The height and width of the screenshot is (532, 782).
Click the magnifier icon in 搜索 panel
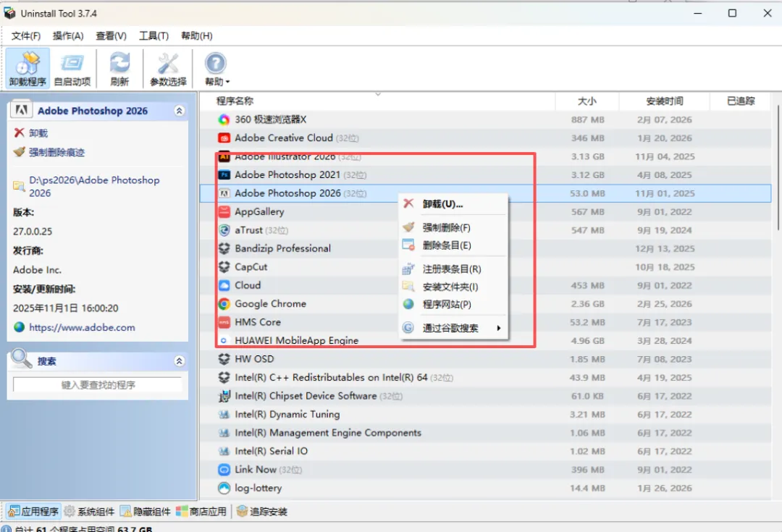[21, 358]
